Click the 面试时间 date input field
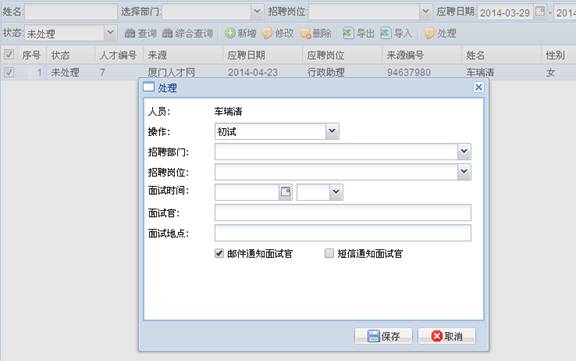Screen dimensions: 576x361 [247, 192]
